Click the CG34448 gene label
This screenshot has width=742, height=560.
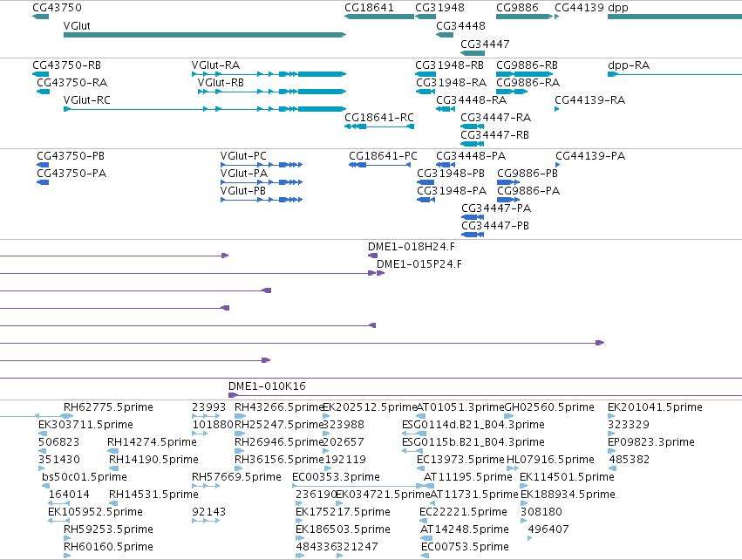click(461, 25)
